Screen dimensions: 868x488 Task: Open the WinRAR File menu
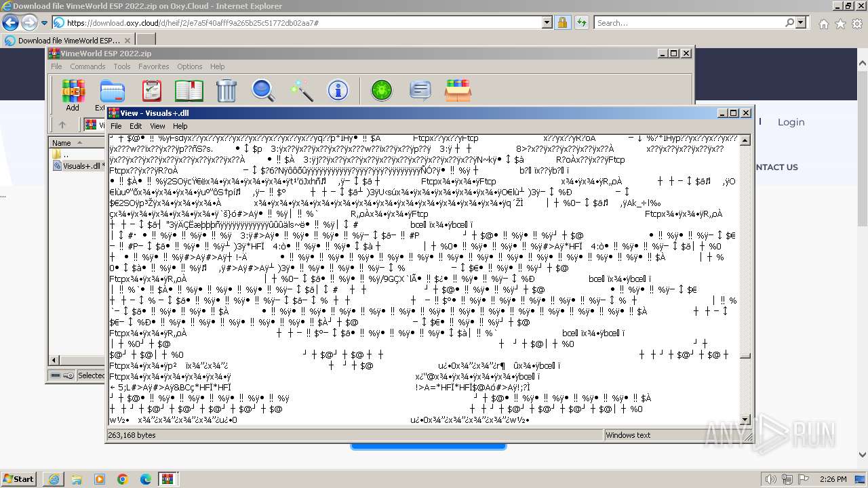click(x=56, y=66)
